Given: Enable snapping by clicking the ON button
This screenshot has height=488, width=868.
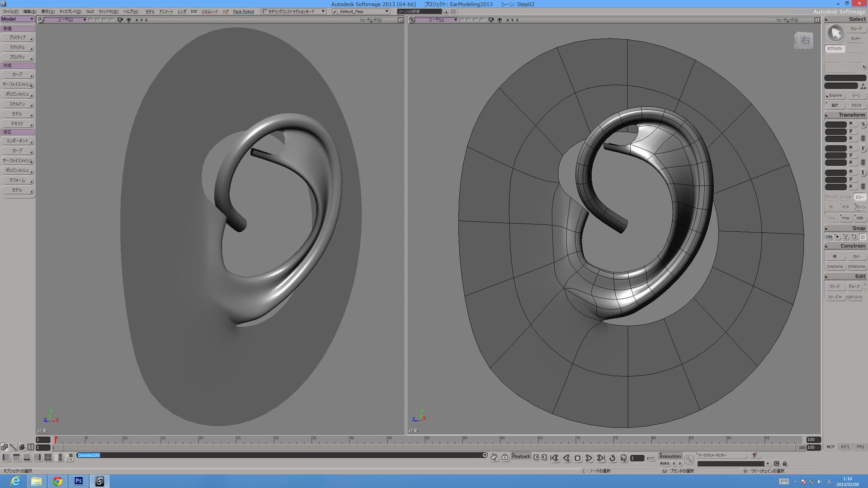Looking at the screenshot, I should 829,237.
